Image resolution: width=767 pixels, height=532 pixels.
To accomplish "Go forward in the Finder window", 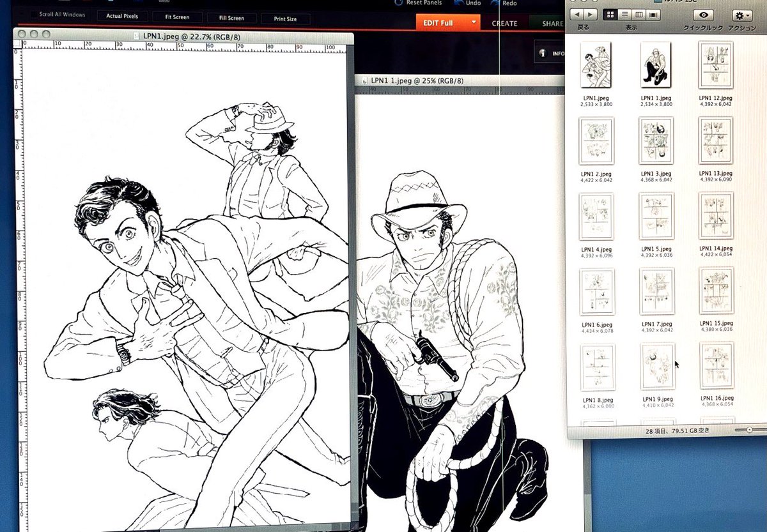I will pyautogui.click(x=591, y=13).
